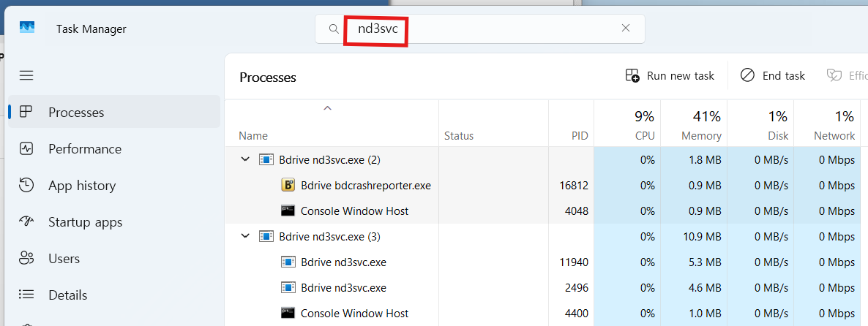The height and width of the screenshot is (326, 868).
Task: Go to Startup apps page
Action: (x=85, y=221)
